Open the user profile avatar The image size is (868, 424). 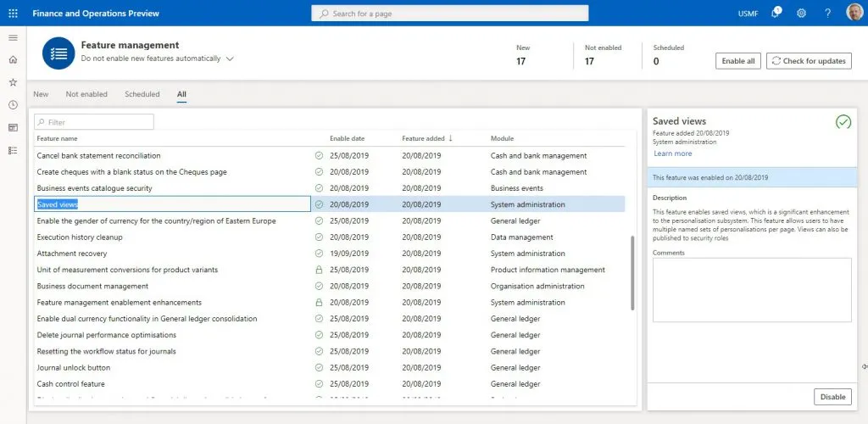point(854,12)
